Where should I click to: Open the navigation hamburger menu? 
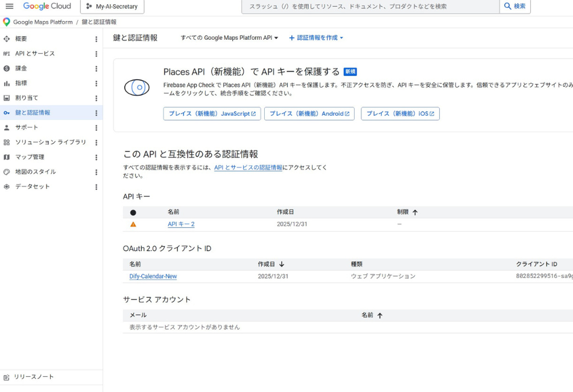pyautogui.click(x=8, y=7)
